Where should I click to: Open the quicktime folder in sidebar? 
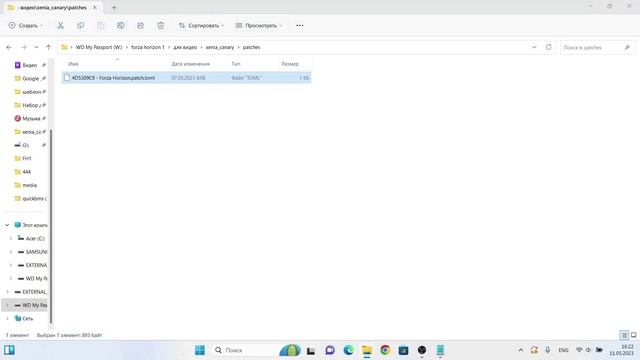point(31,198)
